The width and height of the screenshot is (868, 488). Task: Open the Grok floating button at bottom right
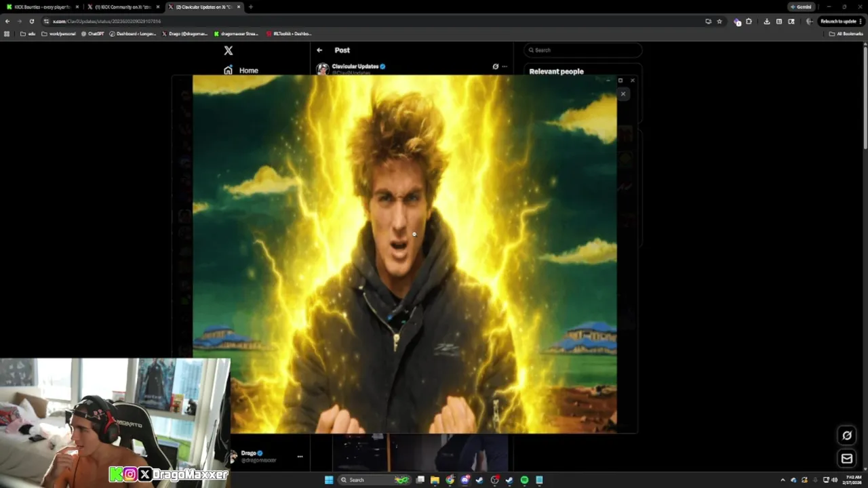[x=846, y=435]
